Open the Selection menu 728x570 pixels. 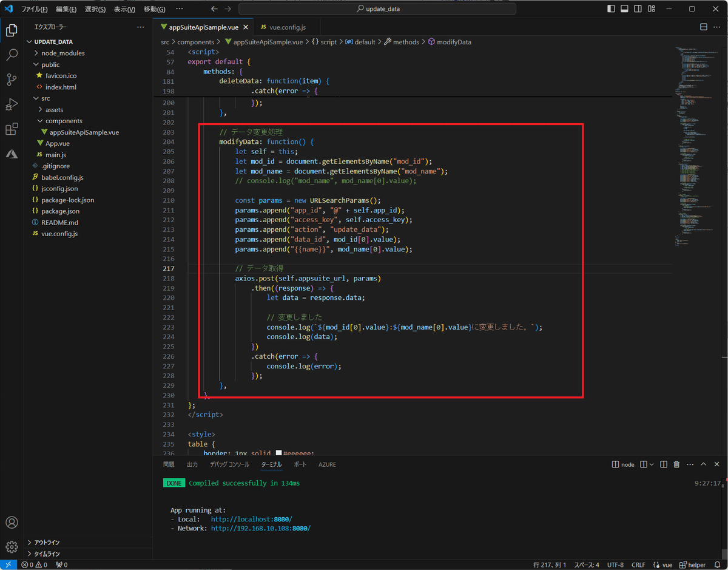(95, 9)
